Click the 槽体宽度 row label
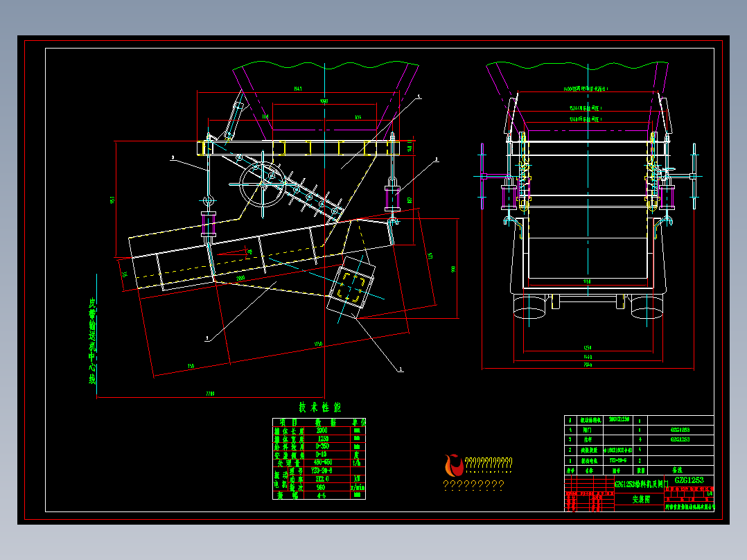747x560 pixels. click(289, 439)
